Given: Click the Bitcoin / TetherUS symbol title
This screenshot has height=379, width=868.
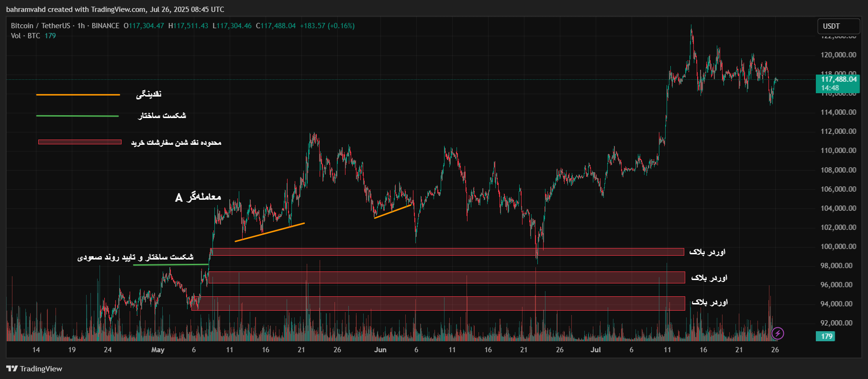Looking at the screenshot, I should [x=41, y=26].
